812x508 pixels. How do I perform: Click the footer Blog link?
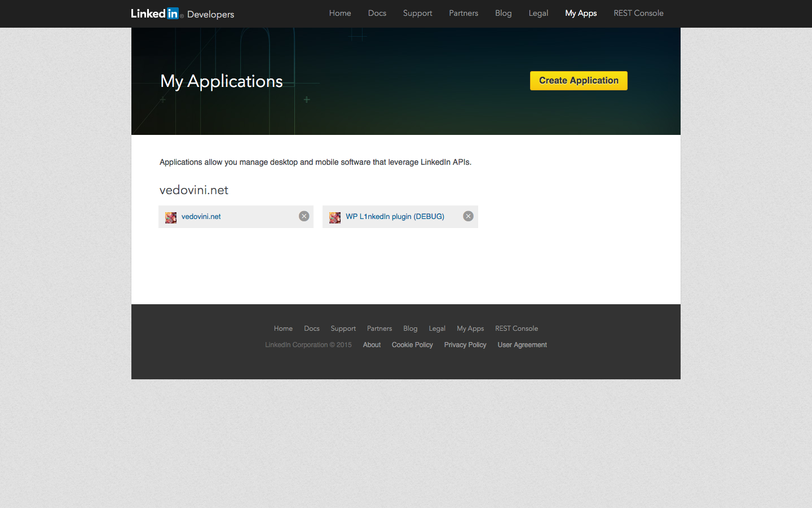point(411,329)
